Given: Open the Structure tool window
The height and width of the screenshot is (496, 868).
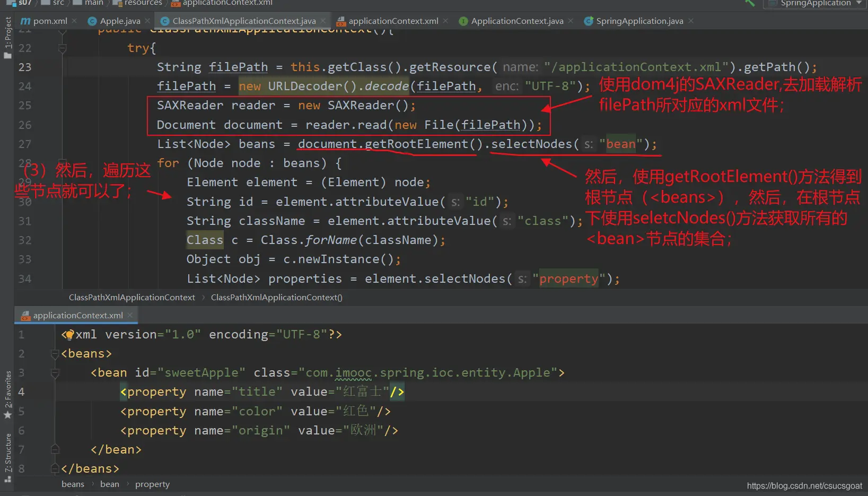Looking at the screenshot, I should pos(8,456).
